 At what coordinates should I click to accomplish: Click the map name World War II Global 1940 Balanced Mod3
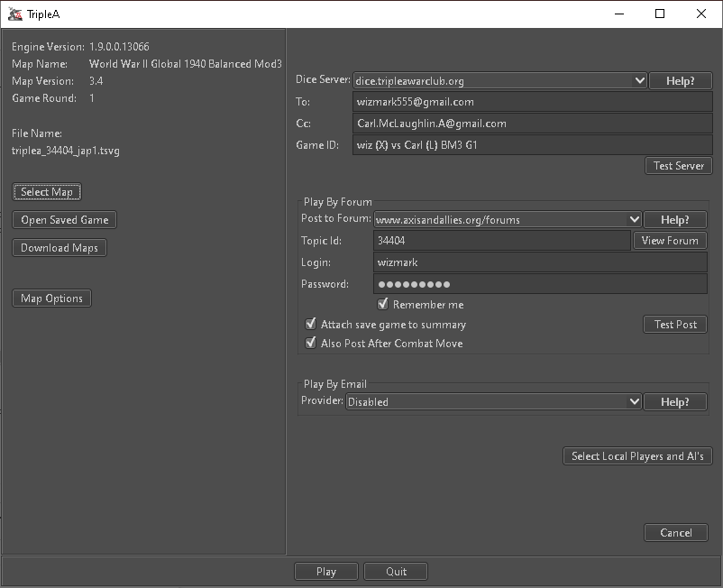186,64
